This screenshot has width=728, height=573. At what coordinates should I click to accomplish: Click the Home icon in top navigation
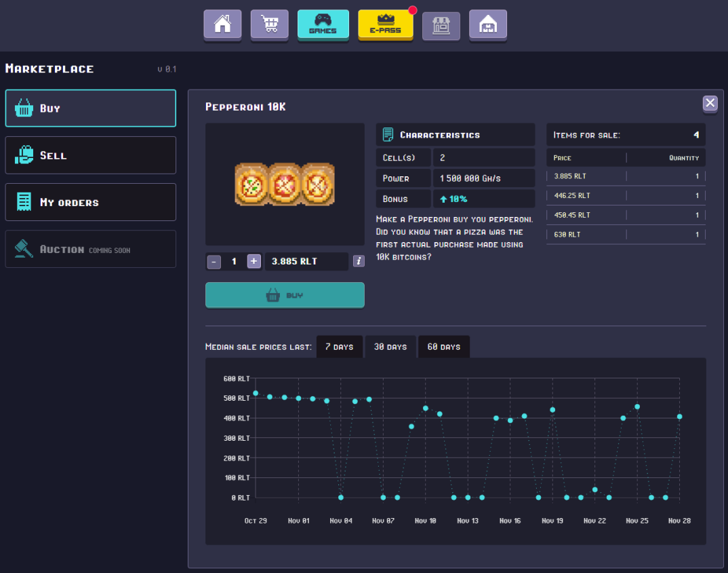[222, 24]
